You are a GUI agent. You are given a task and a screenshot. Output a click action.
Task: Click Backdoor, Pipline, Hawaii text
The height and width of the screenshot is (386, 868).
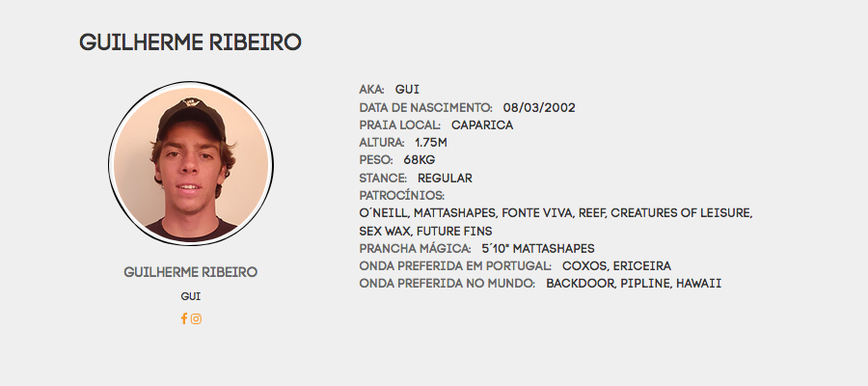pos(634,284)
